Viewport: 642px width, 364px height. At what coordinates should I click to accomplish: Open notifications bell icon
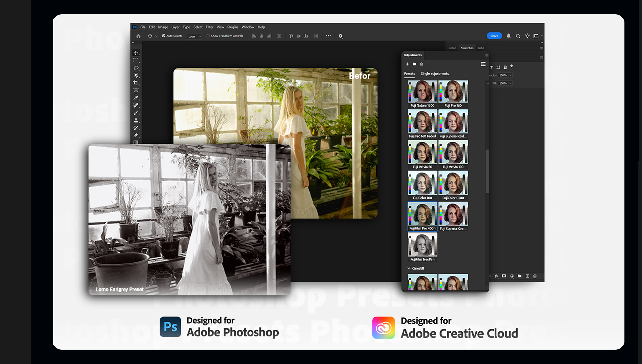click(x=509, y=36)
